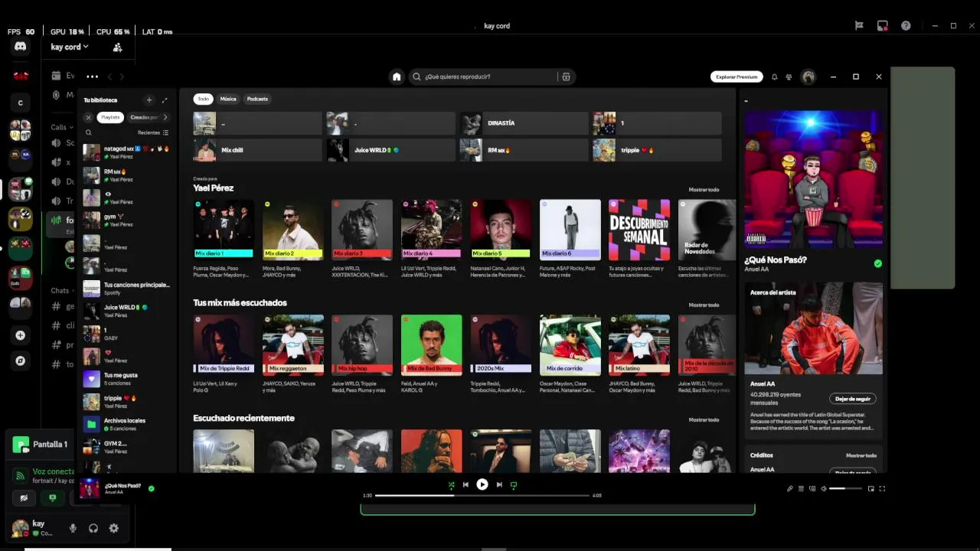
Task: Select the Música tab
Action: (x=228, y=99)
